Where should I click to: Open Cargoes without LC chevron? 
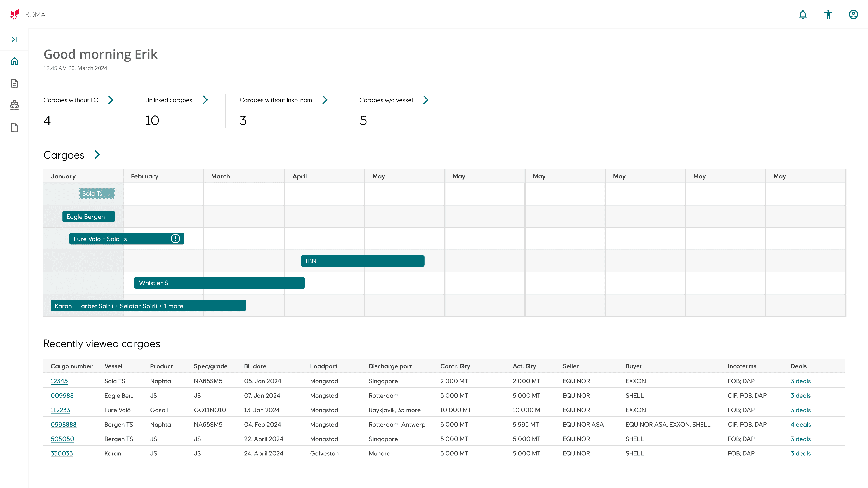(x=111, y=100)
